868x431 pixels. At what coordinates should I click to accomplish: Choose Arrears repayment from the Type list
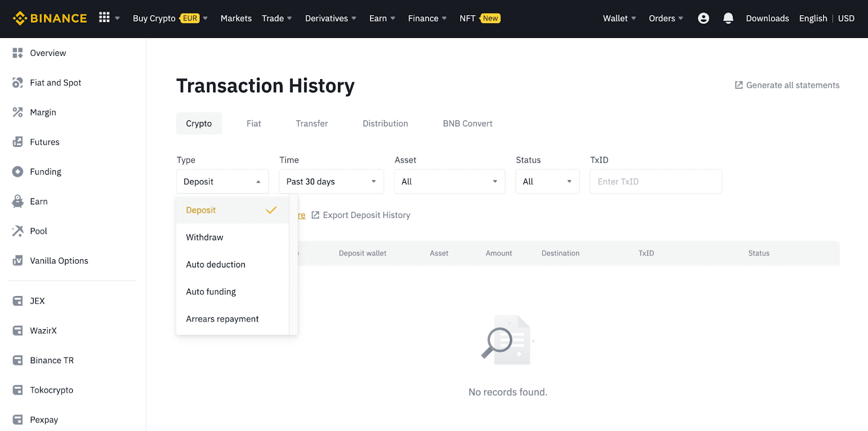click(x=233, y=319)
